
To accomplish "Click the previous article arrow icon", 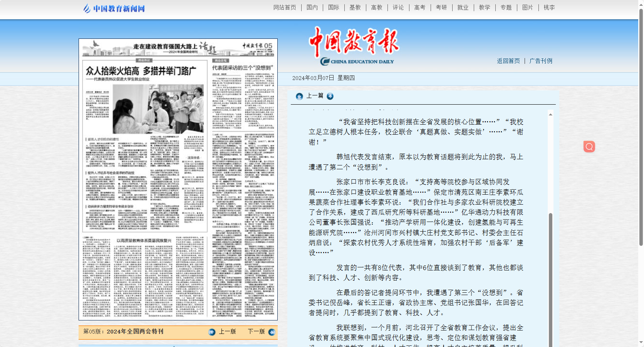I will tap(299, 96).
